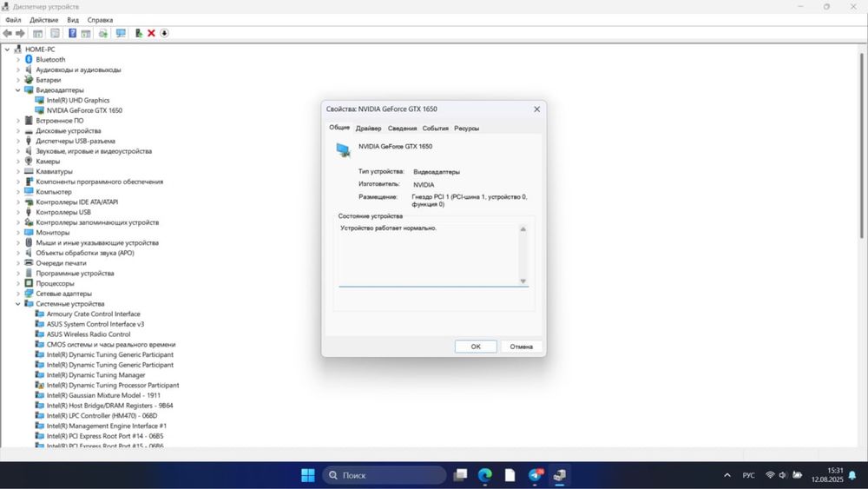
Task: Click the Back arrow in Device Manager toolbar
Action: point(7,33)
